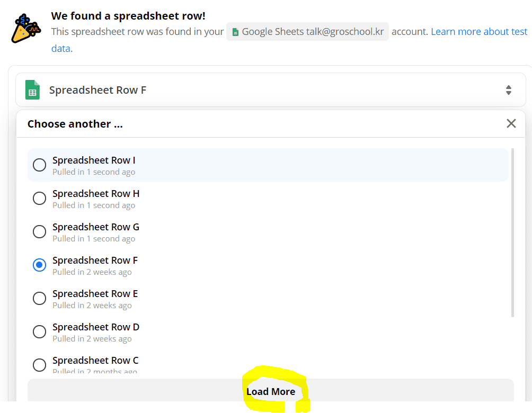Select the Spreadsheet Row D radio button
This screenshot has width=532, height=413.
pos(39,331)
